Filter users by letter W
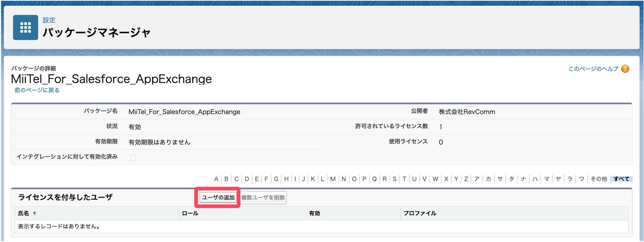This screenshot has width=644, height=242. click(436, 179)
